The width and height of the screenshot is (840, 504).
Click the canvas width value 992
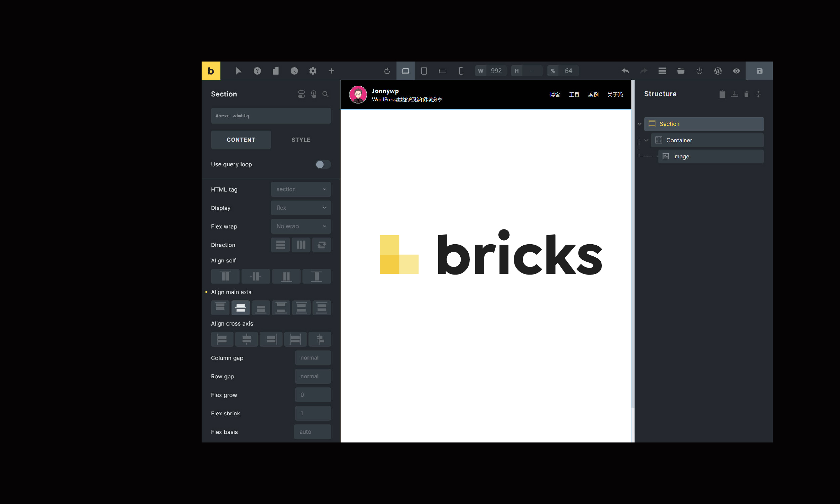pos(496,71)
